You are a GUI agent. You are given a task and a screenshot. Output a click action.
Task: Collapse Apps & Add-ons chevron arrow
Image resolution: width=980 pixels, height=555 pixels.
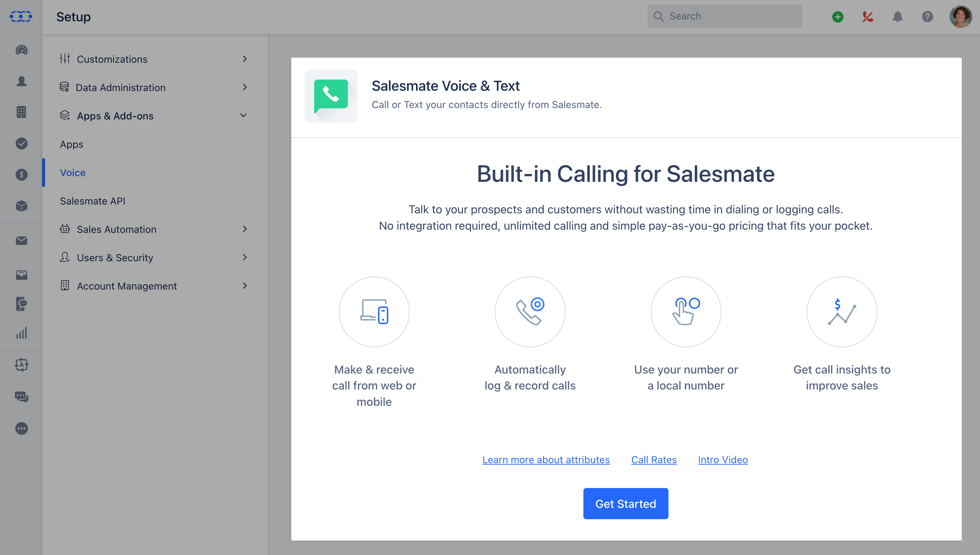[x=243, y=116]
